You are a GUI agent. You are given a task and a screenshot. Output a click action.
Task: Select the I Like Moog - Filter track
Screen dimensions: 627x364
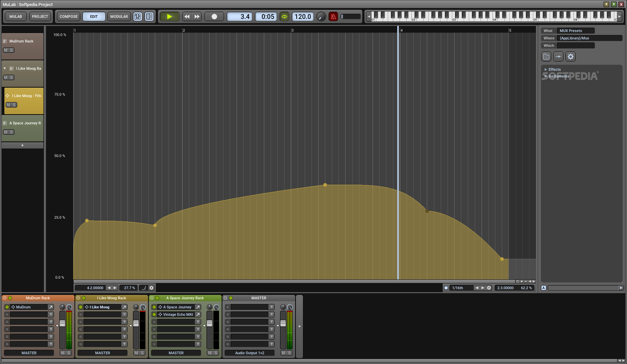pyautogui.click(x=24, y=101)
